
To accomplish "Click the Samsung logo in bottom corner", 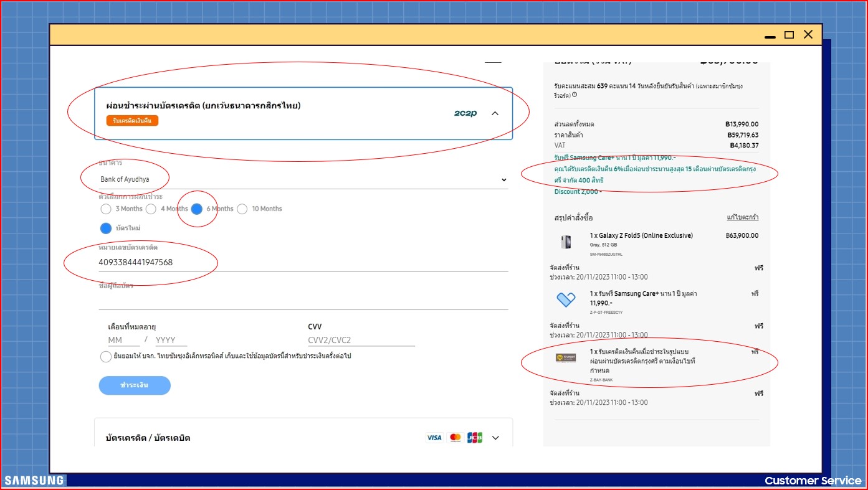I will click(34, 481).
